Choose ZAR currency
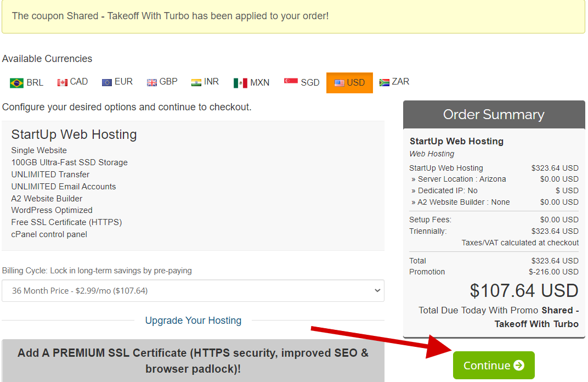This screenshot has height=382, width=588. (x=394, y=82)
